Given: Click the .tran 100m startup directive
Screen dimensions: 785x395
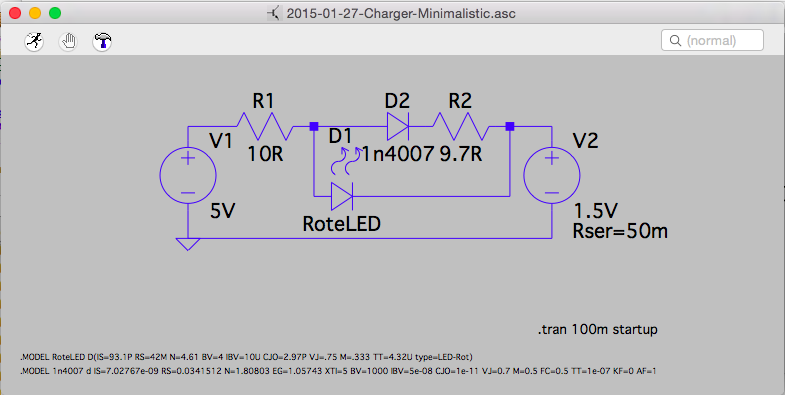Looking at the screenshot, I should pos(597,329).
